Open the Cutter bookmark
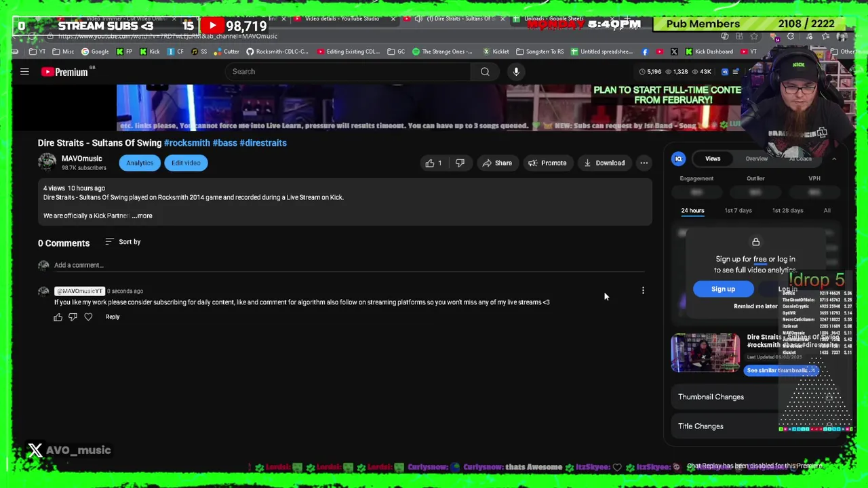 coord(226,52)
